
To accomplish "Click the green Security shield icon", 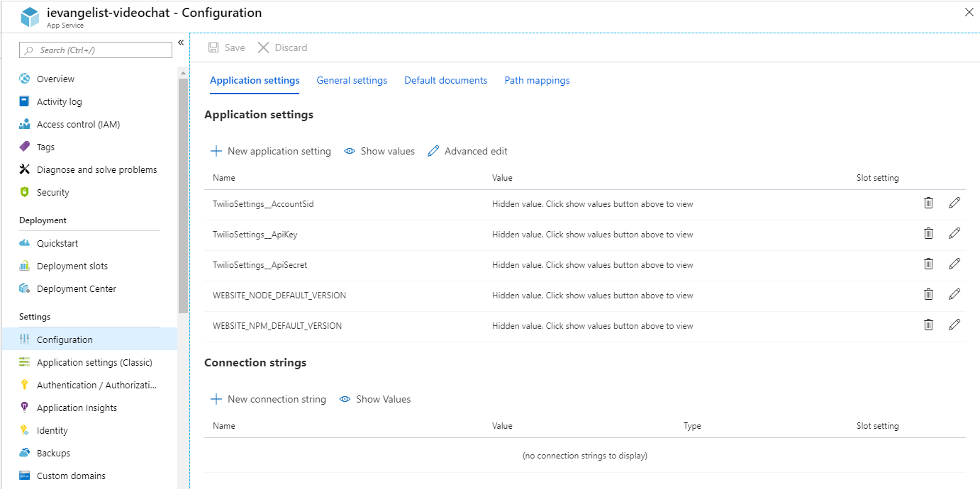I will pyautogui.click(x=25, y=192).
